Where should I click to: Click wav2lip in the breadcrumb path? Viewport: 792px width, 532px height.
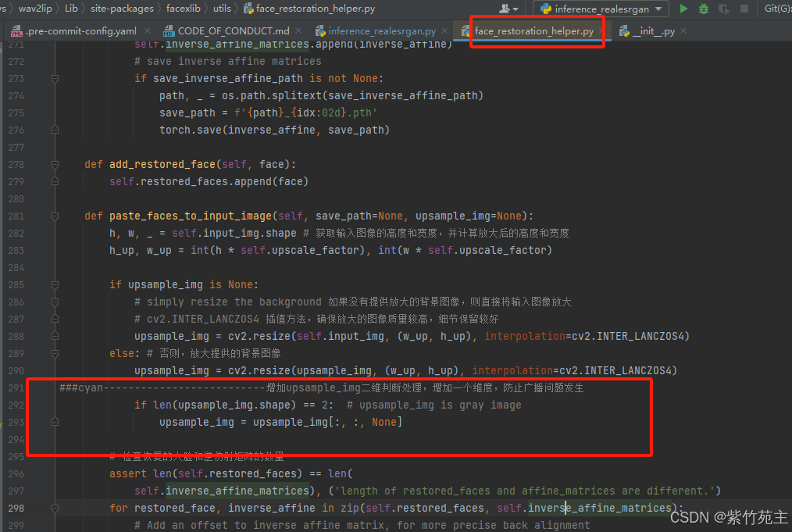pos(35,9)
